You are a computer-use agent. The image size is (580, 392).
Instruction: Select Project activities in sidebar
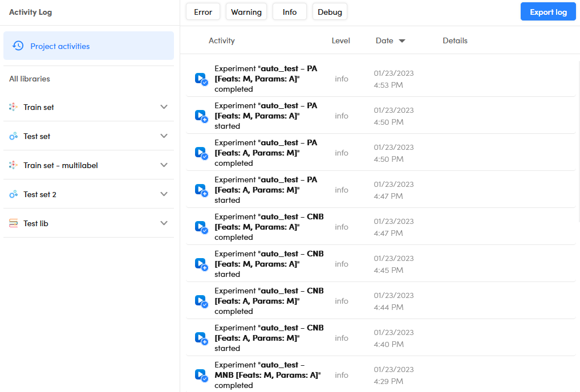click(x=88, y=46)
